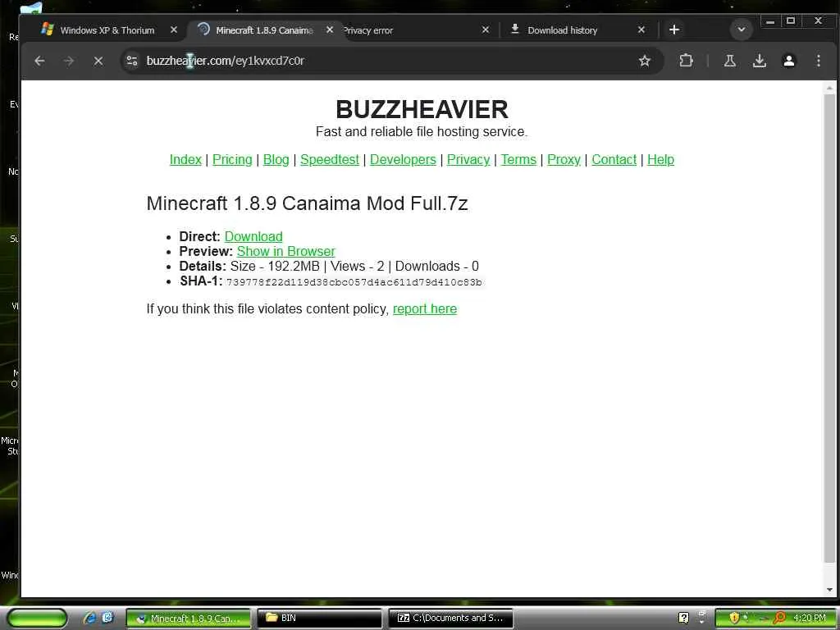Viewport: 840px width, 630px height.
Task: Close the Minecraft 1.8.9 Canaima tab
Action: tap(330, 30)
